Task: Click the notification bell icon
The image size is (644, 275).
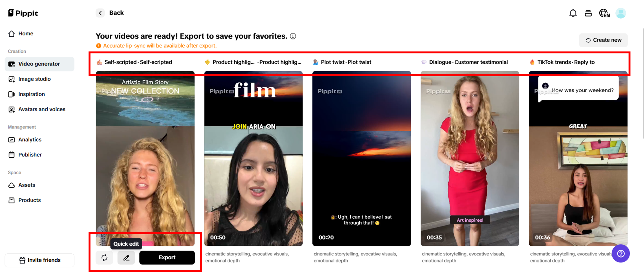Action: click(573, 13)
